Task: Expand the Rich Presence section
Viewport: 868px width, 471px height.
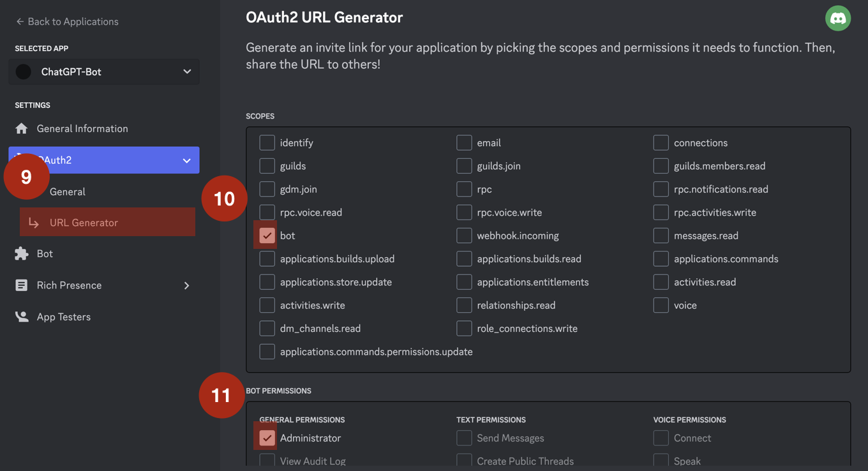Action: [187, 285]
